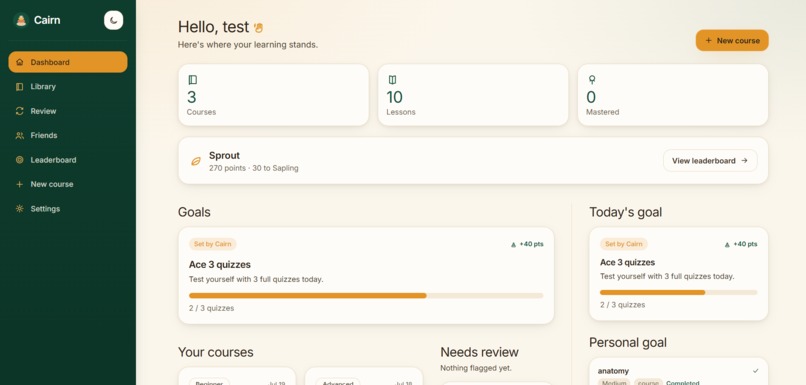Click the anatomy personal goal title
The image size is (806, 385).
613,371
